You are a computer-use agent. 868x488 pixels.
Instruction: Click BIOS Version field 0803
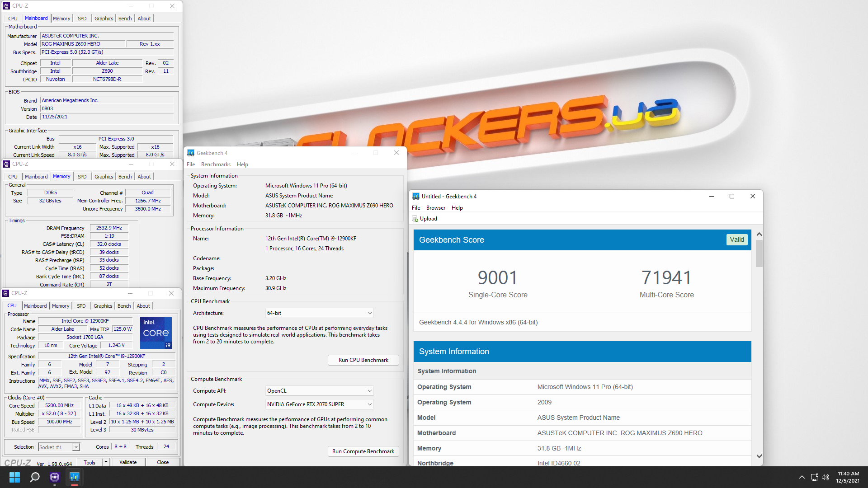coord(107,109)
